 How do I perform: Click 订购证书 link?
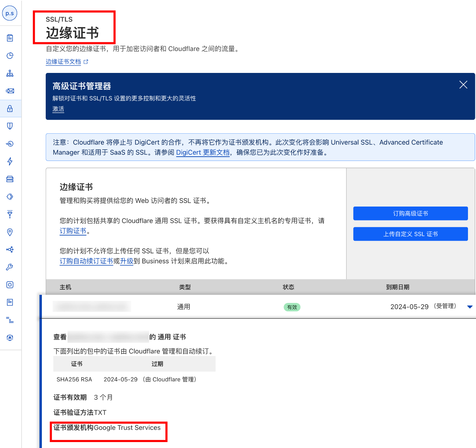click(x=73, y=231)
